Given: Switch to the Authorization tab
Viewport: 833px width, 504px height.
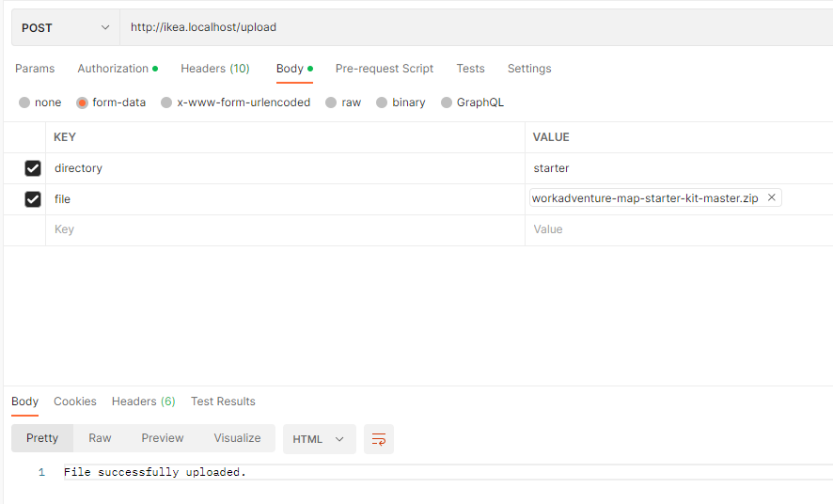Looking at the screenshot, I should click(x=118, y=69).
